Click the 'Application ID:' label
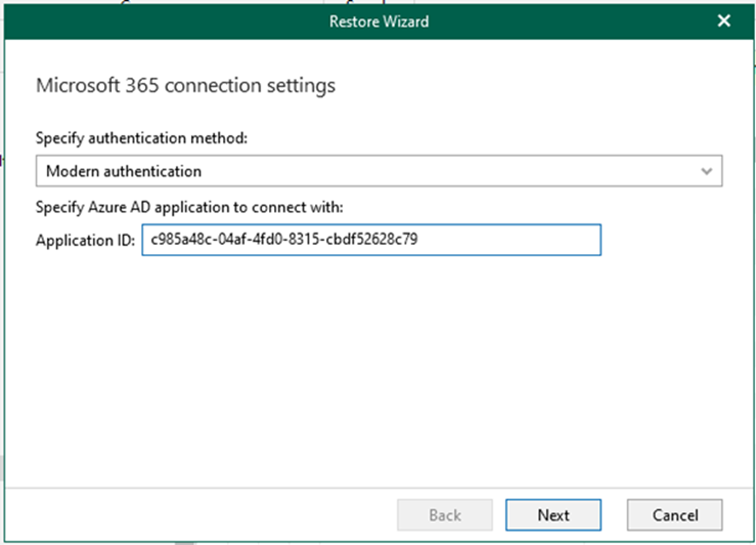Viewport: 756px width, 545px height. coord(85,240)
